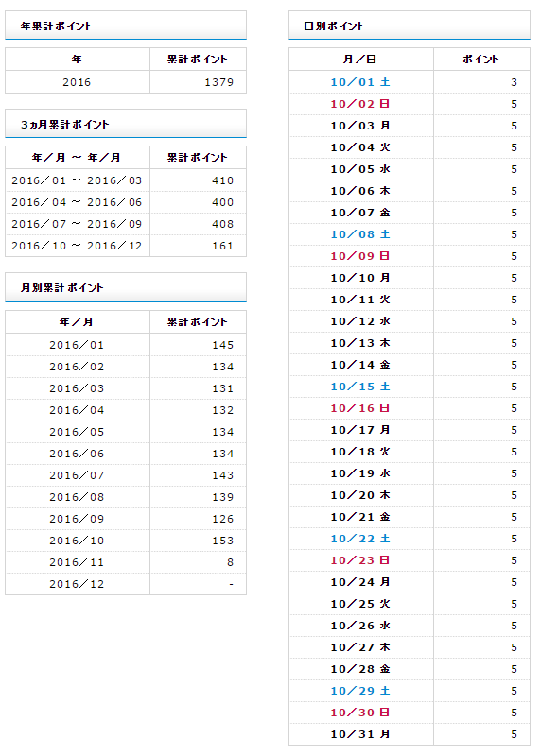
Task: Click the date 10/30 日
Action: tap(360, 713)
